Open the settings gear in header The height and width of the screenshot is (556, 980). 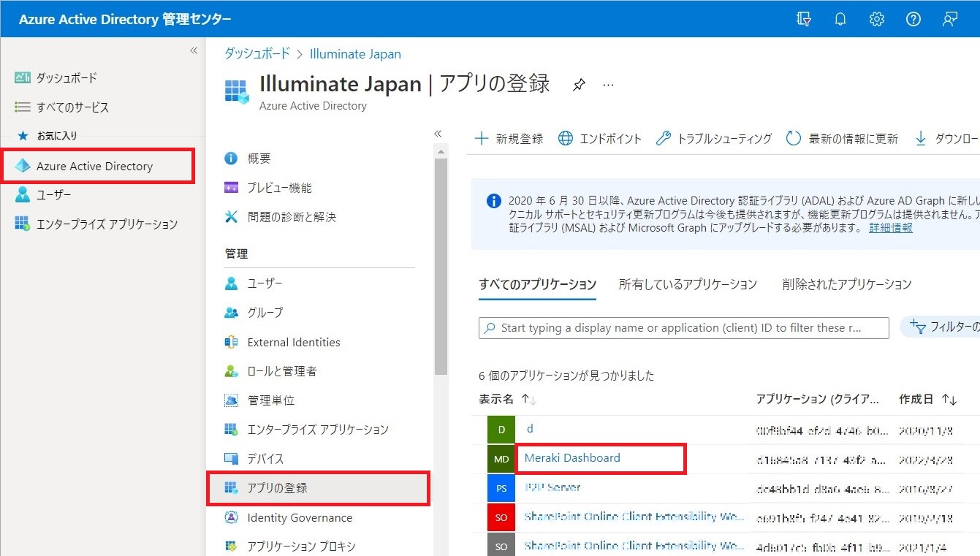coord(877,20)
